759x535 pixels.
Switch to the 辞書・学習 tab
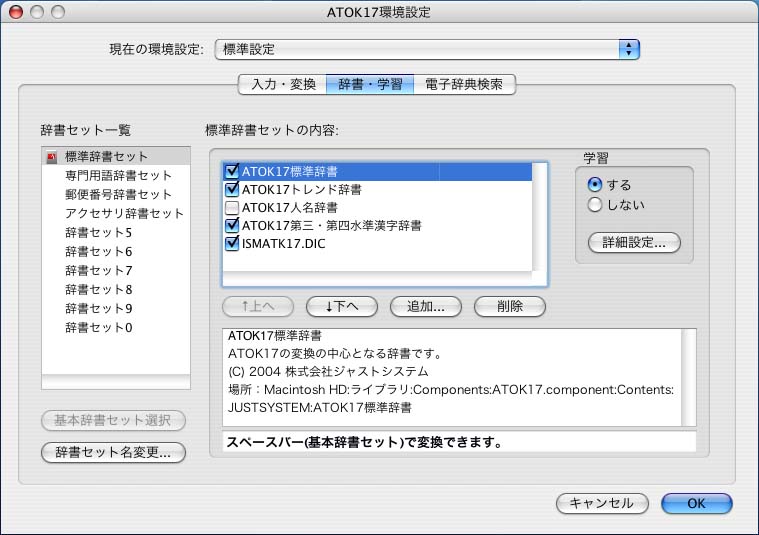(x=370, y=84)
